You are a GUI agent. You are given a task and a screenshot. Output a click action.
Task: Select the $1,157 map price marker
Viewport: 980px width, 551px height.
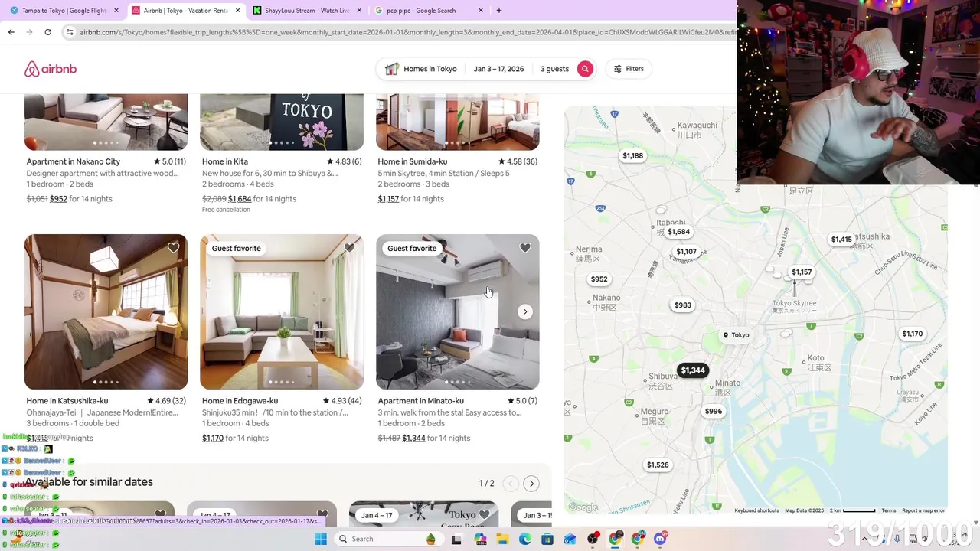coord(802,272)
